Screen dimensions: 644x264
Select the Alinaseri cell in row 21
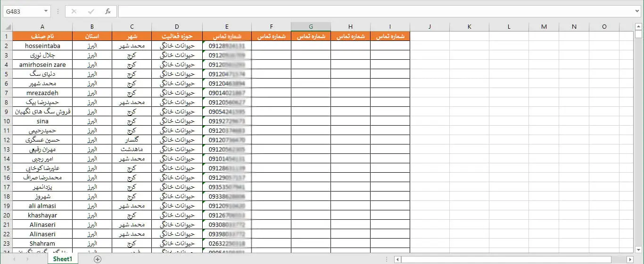42,224
